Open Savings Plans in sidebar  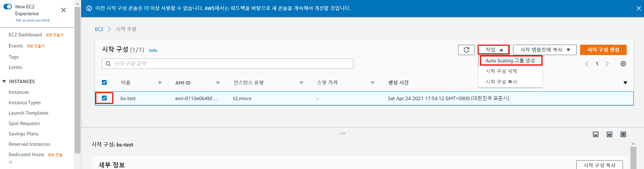coord(23,134)
